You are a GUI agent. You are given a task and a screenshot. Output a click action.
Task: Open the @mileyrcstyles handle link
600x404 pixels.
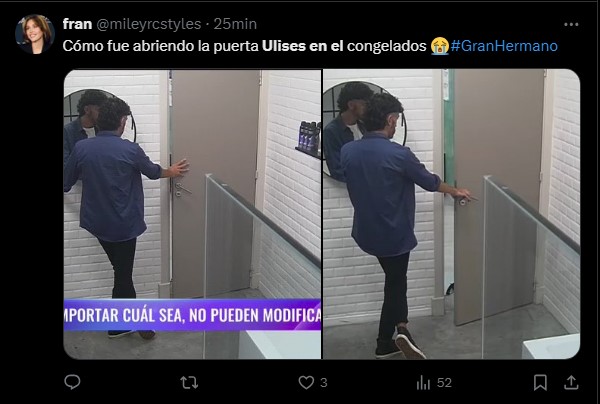(x=148, y=24)
